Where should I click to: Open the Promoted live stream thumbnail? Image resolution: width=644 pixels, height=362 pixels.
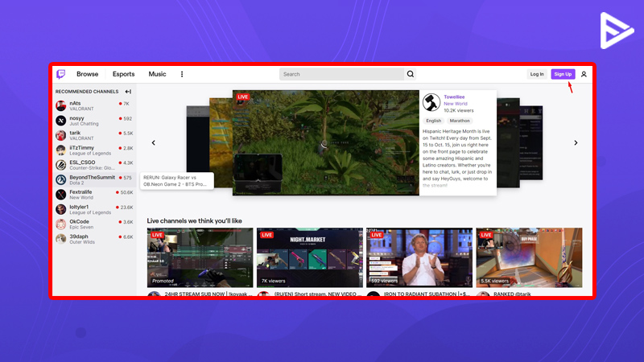pyautogui.click(x=200, y=257)
